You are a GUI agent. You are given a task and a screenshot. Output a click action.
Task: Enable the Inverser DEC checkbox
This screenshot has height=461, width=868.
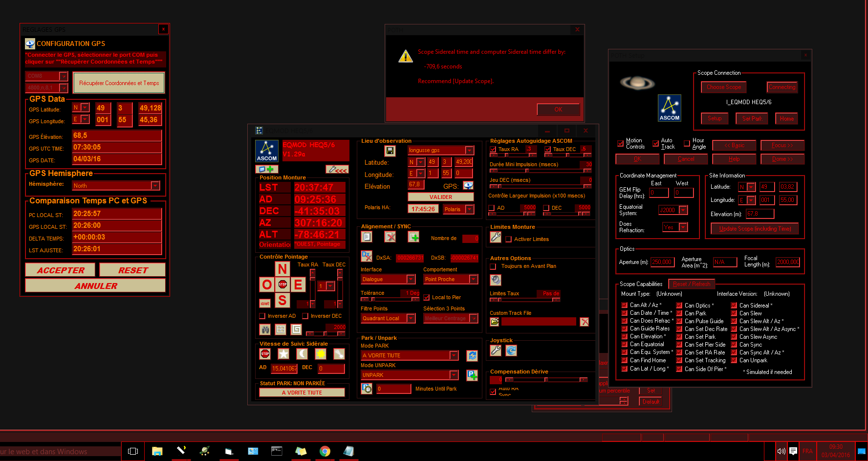coord(305,316)
